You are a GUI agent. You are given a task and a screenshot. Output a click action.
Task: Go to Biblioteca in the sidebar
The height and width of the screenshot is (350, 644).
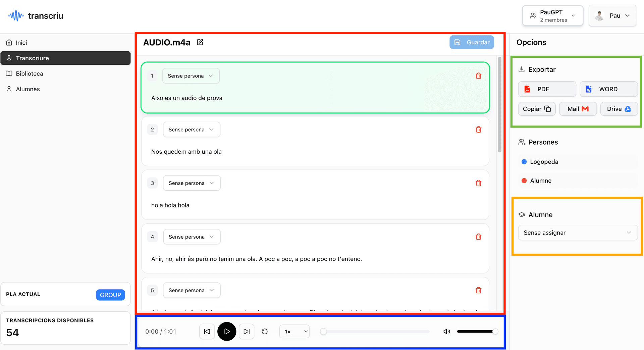(30, 74)
